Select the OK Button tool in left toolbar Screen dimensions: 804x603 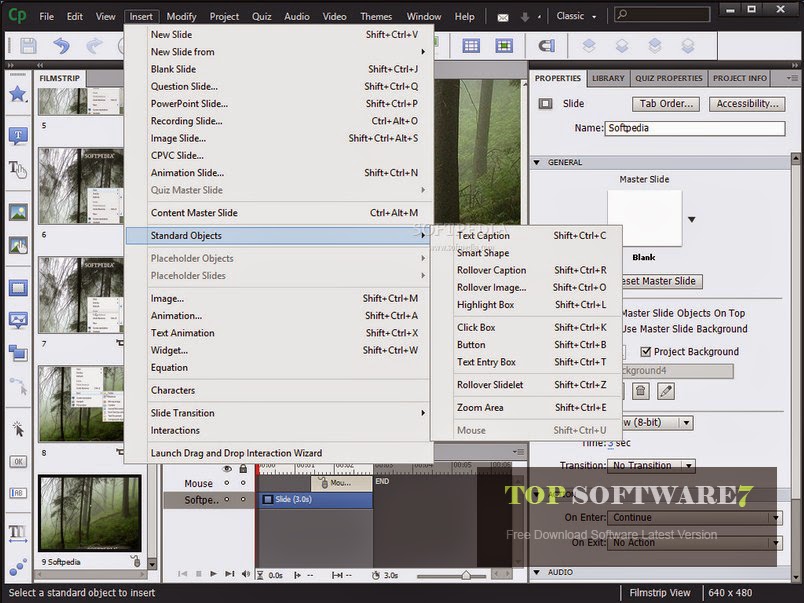(x=18, y=461)
